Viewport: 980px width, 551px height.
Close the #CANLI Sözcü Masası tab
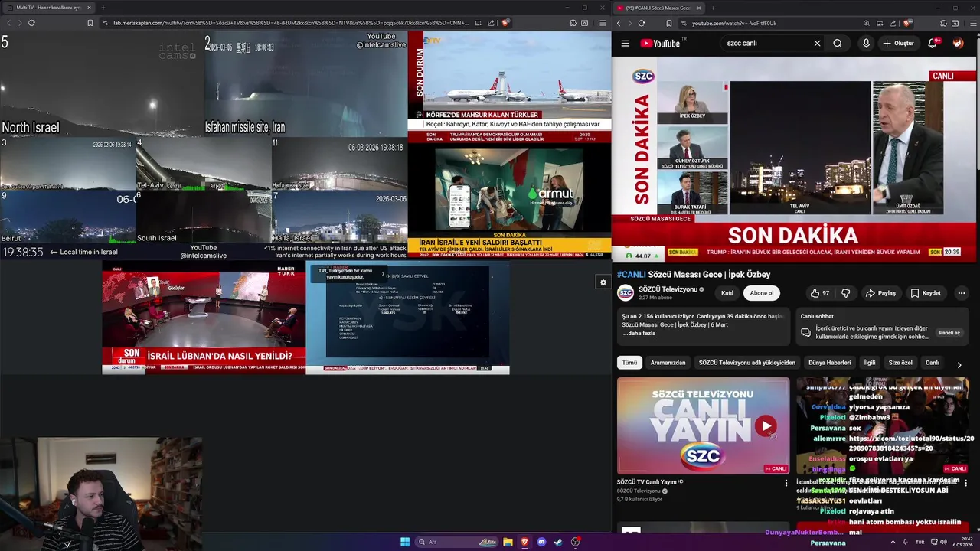click(x=697, y=8)
